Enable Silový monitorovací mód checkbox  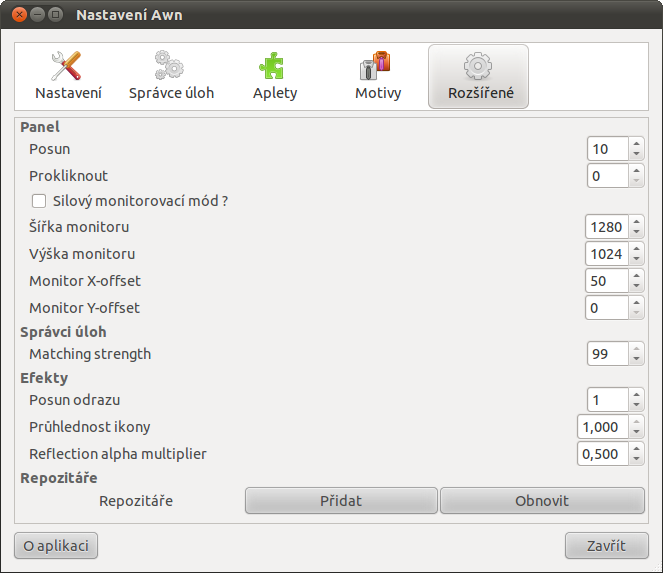point(39,201)
